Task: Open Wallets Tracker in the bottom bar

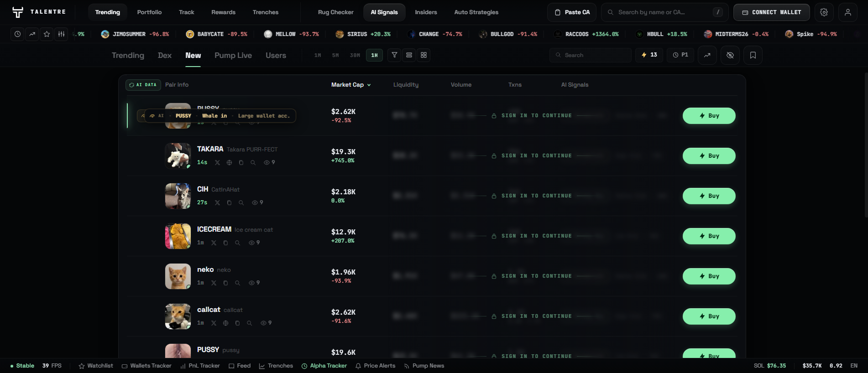Action: 146,366
